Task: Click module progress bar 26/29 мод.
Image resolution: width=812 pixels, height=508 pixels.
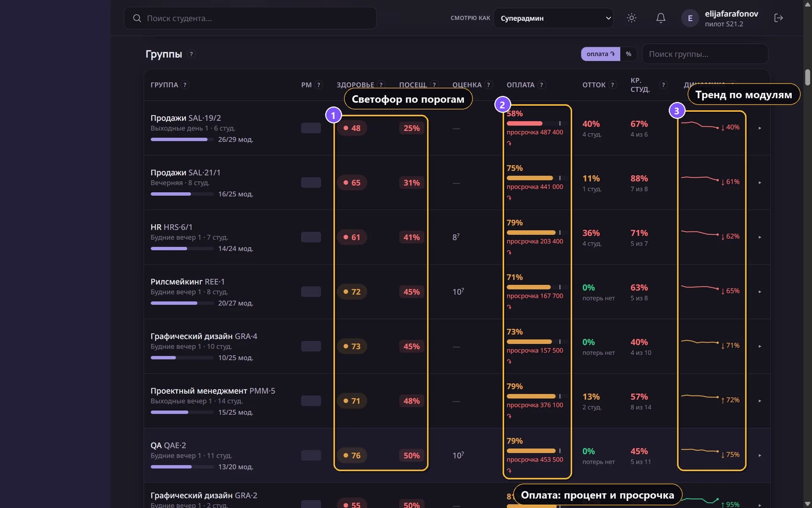Action: pos(182,139)
